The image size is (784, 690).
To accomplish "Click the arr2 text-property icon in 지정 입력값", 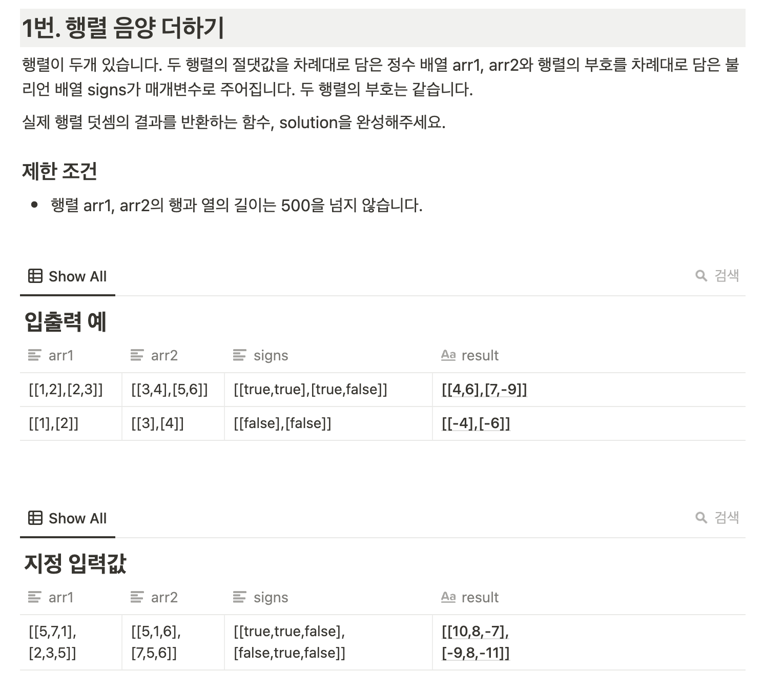I will point(137,597).
